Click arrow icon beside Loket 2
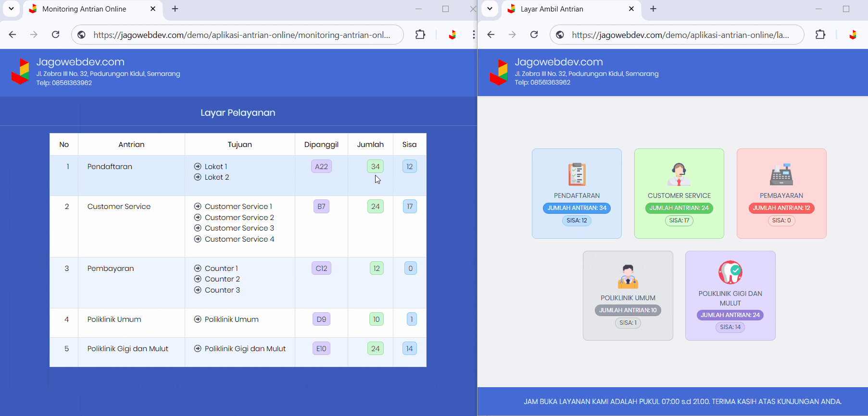868x416 pixels. click(x=198, y=177)
